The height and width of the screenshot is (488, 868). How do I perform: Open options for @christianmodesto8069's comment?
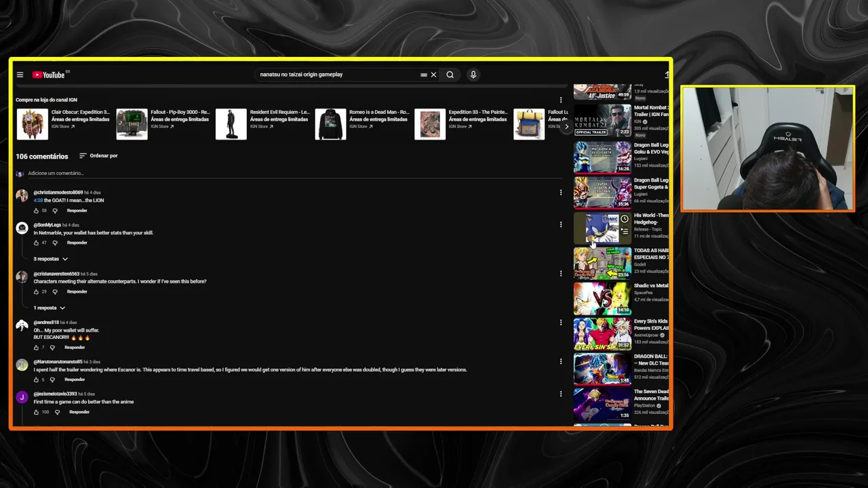561,192
